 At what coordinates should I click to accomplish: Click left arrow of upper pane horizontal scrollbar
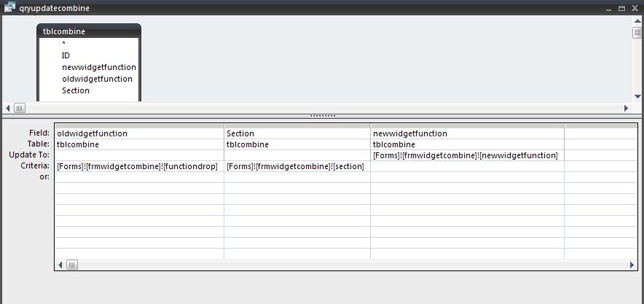[x=8, y=108]
